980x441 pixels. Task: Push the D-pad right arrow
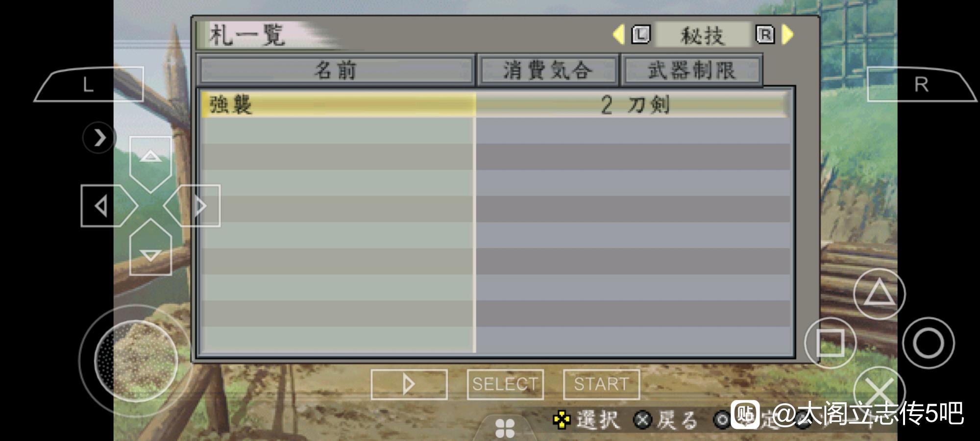pos(192,206)
